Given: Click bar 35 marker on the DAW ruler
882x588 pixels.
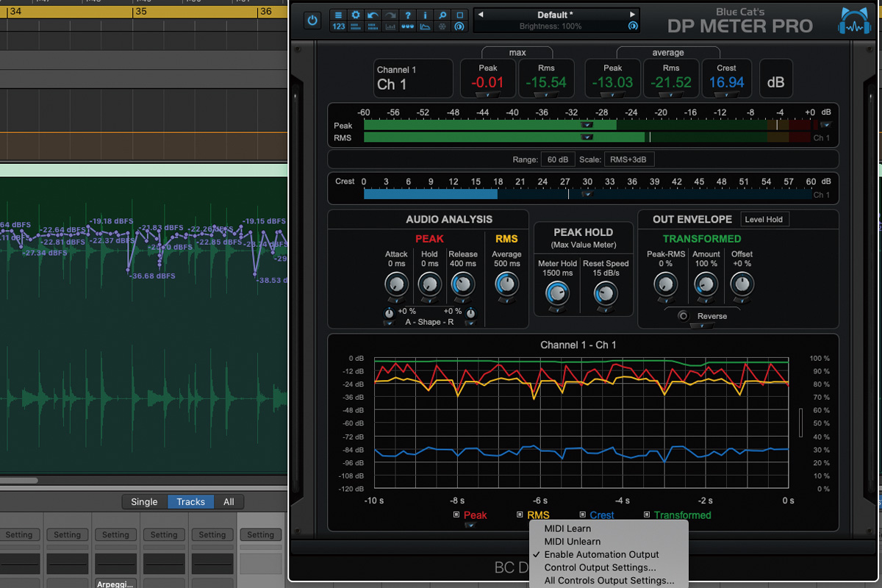Looking at the screenshot, I should [141, 12].
